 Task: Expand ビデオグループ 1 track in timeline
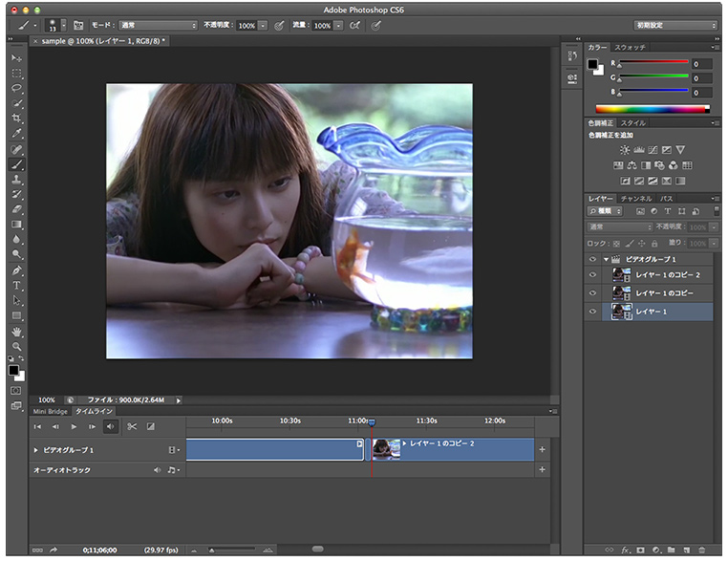pos(36,449)
